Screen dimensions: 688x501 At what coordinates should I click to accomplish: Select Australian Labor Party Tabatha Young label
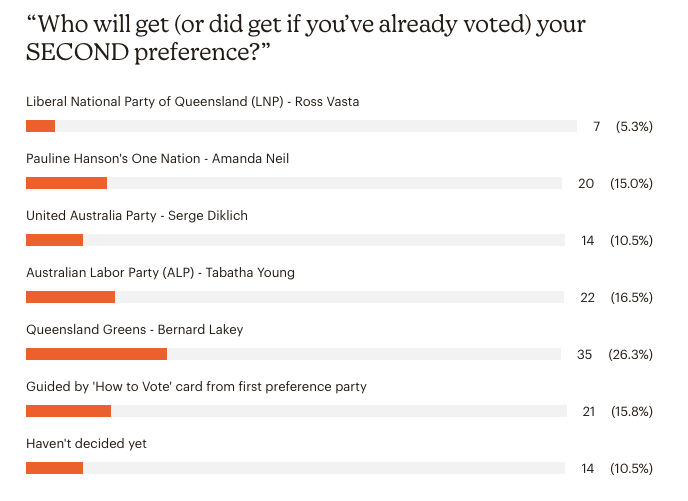(x=160, y=273)
